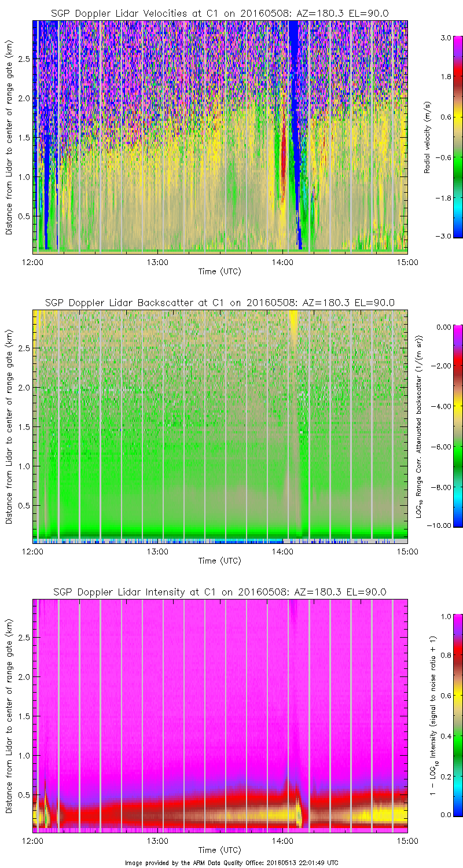The image size is (463, 868).
Task: Click the 14:00 tick under the Backscatter plot
Action: click(x=282, y=551)
